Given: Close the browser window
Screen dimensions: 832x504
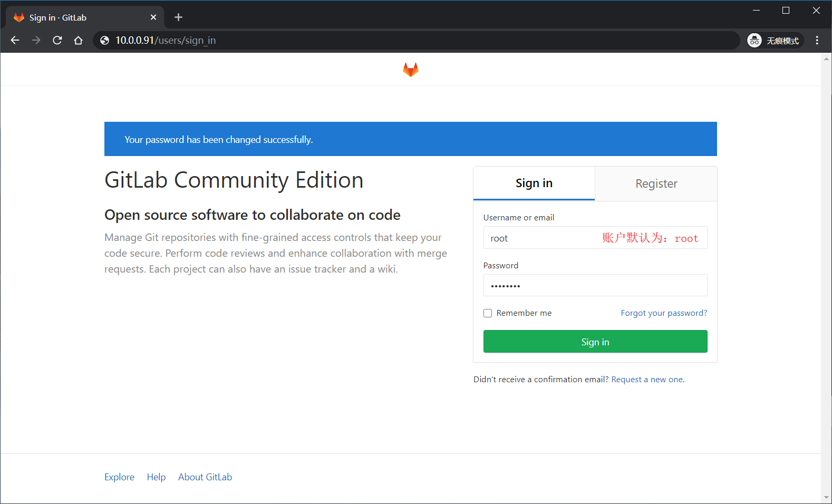Looking at the screenshot, I should (816, 10).
